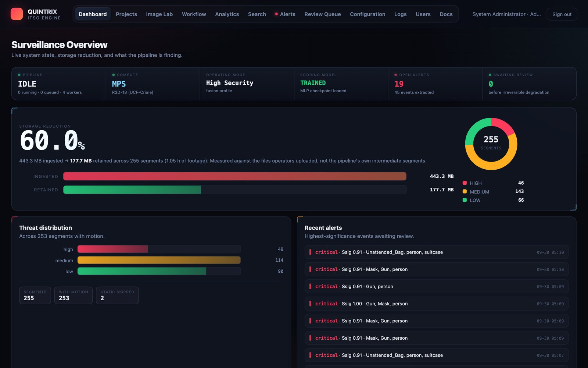The image size is (588, 368).
Task: Click the red Ingested storage bar
Action: [x=235, y=176]
